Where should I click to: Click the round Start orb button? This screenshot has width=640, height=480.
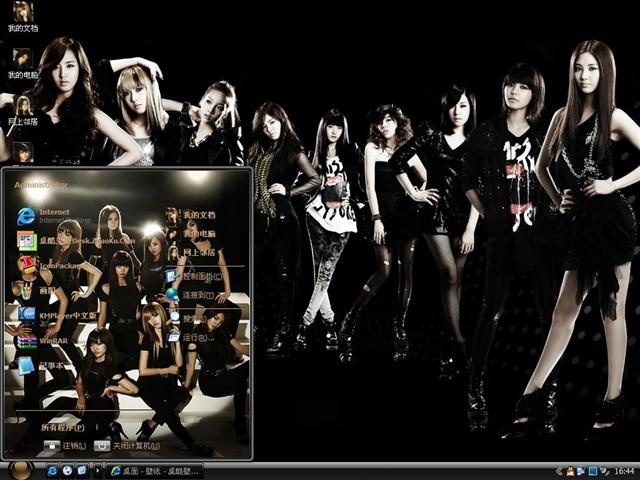21,471
